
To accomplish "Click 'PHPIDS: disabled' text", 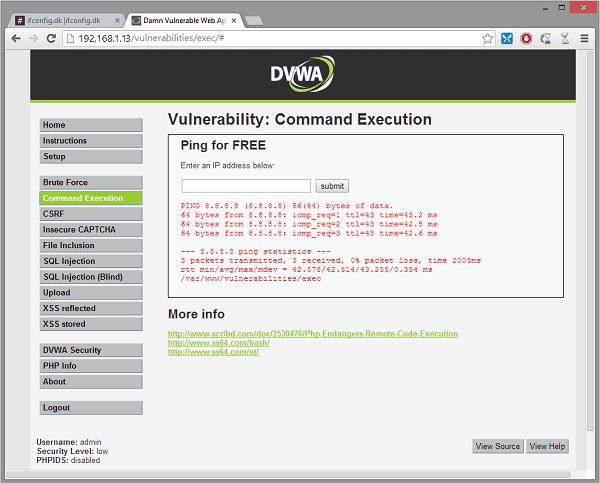I will [x=68, y=460].
